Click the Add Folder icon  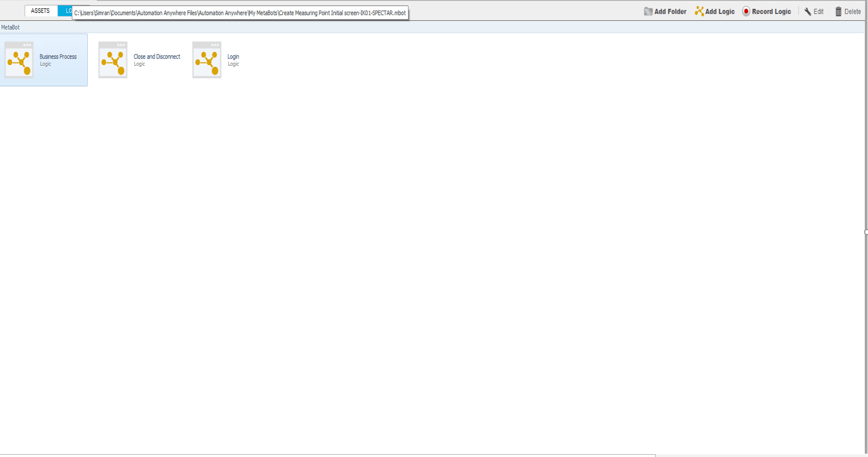[648, 11]
